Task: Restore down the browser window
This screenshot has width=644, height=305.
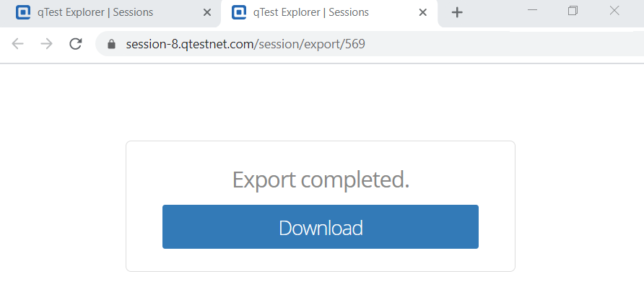Action: [x=573, y=10]
